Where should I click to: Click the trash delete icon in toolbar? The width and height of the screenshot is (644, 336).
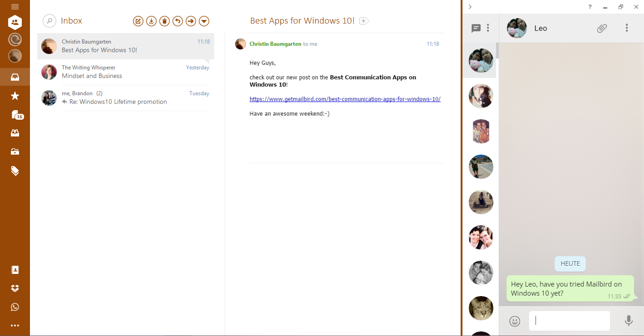[x=164, y=21]
